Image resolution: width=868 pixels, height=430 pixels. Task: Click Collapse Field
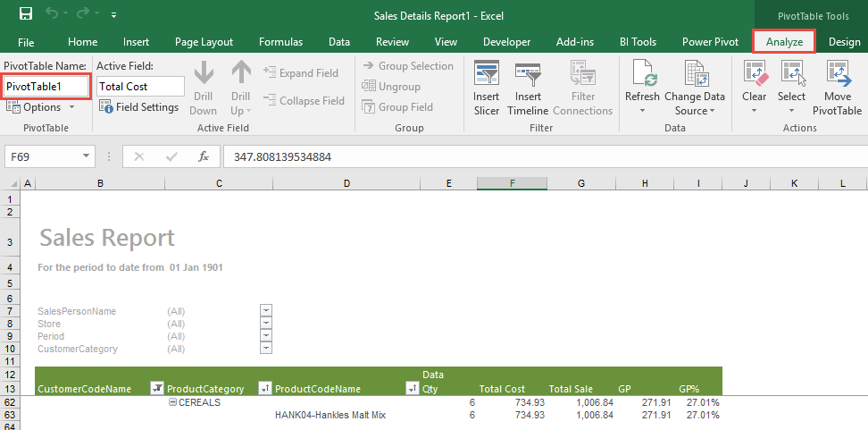coord(305,101)
